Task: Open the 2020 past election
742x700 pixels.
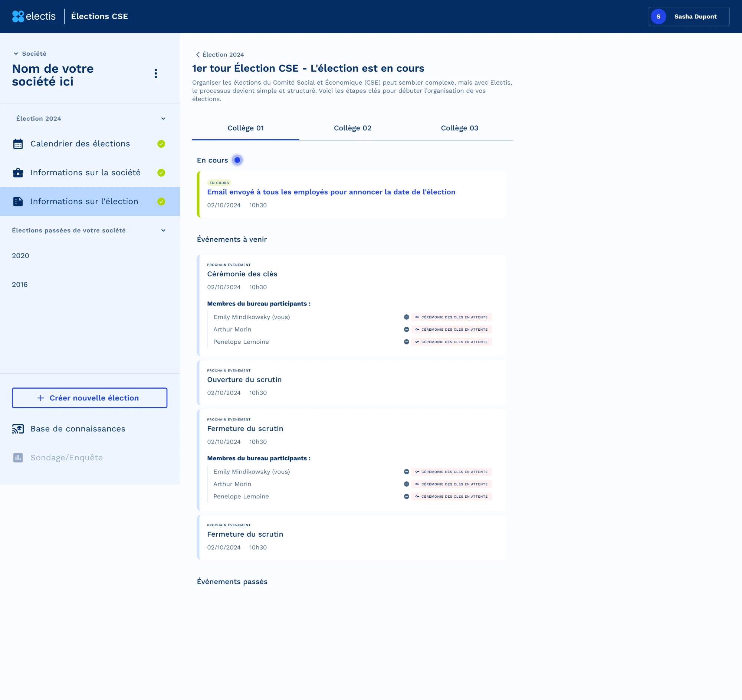Action: [20, 256]
